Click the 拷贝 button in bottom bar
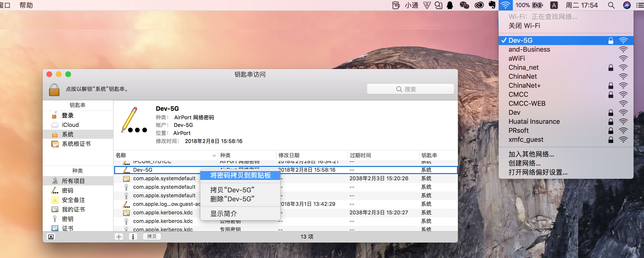 (x=152, y=236)
